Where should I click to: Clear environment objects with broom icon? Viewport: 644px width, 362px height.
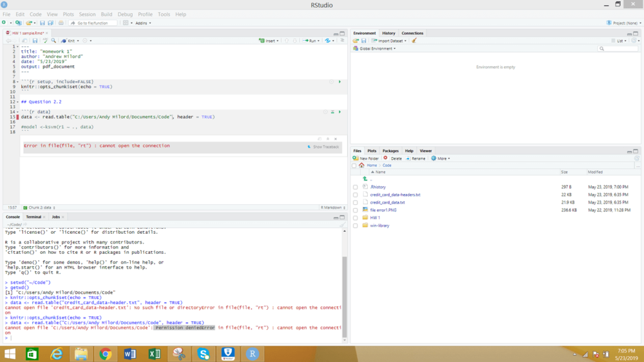pyautogui.click(x=414, y=41)
